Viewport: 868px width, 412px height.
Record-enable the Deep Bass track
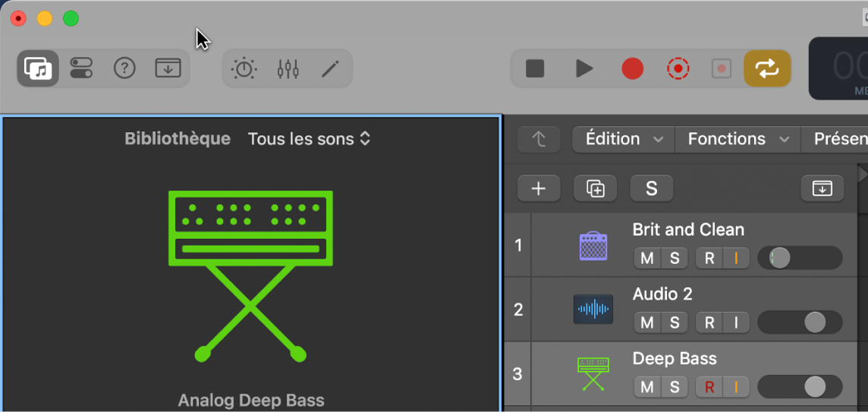709,387
